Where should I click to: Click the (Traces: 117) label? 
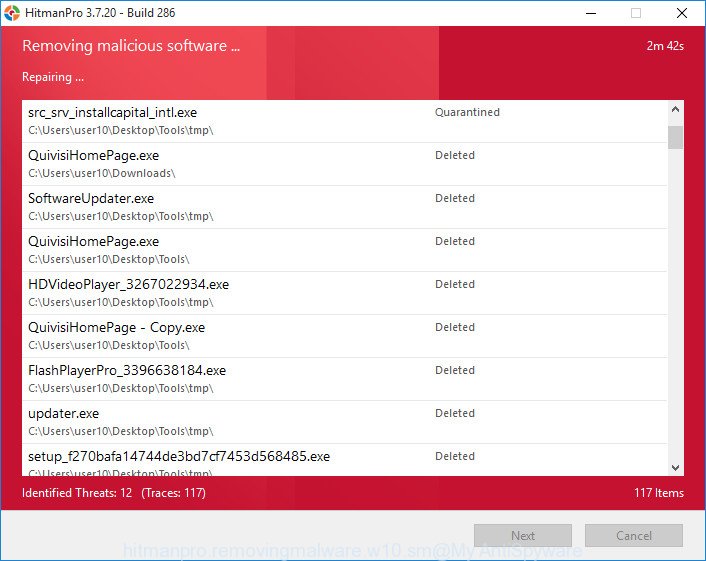(x=173, y=493)
